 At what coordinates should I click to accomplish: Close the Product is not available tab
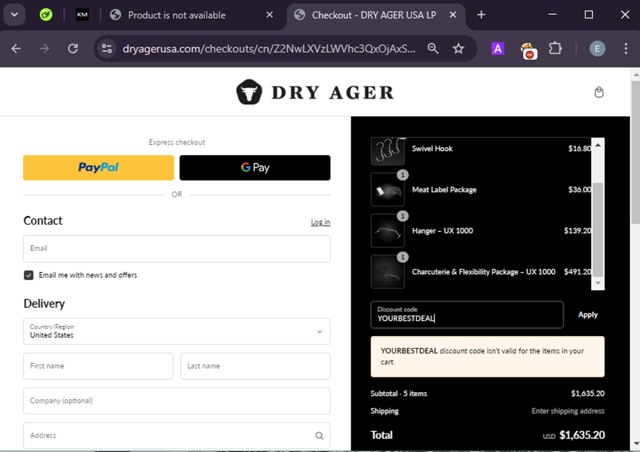pos(269,15)
